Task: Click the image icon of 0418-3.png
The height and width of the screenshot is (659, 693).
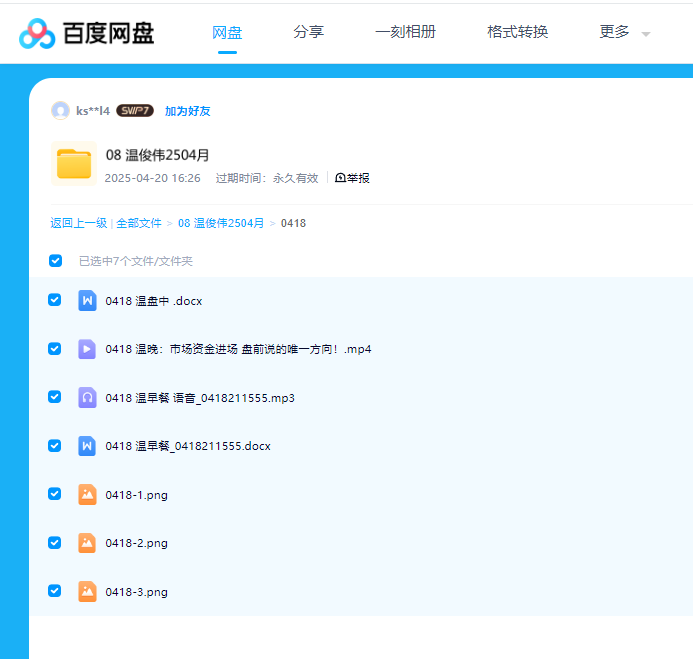Action: coord(87,591)
